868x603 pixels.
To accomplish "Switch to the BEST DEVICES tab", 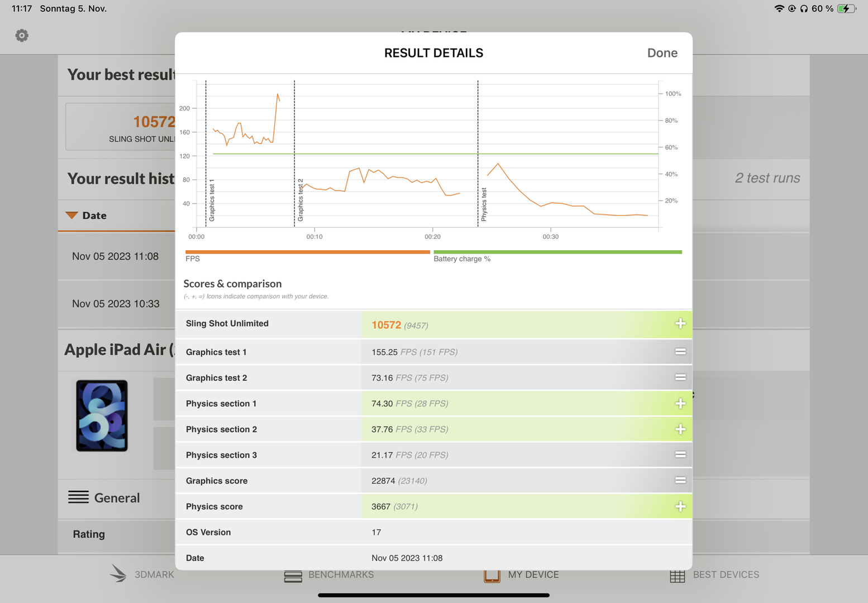I will 714,575.
